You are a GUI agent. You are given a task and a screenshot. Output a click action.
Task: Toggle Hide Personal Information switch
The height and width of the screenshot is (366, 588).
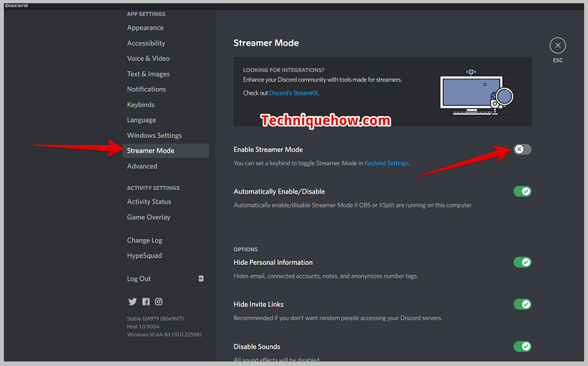[522, 262]
